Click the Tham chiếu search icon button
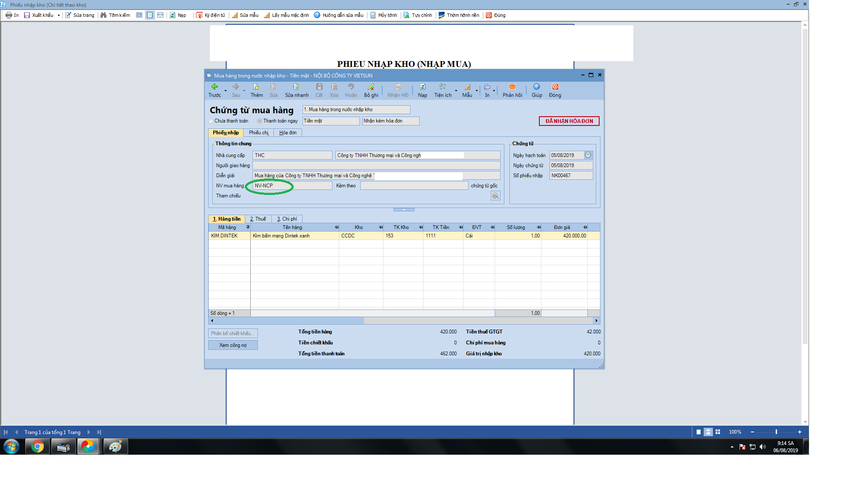Screen dimensions: 868x485 point(496,196)
